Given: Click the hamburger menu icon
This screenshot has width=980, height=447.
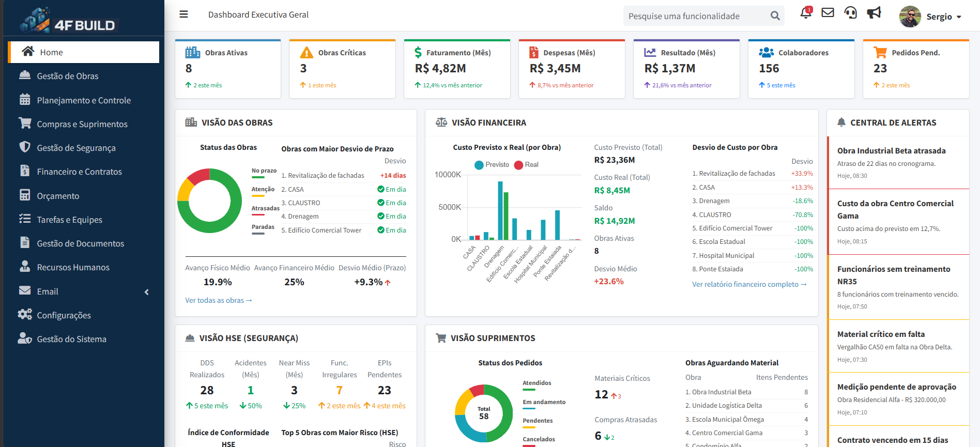Looking at the screenshot, I should pyautogui.click(x=183, y=14).
